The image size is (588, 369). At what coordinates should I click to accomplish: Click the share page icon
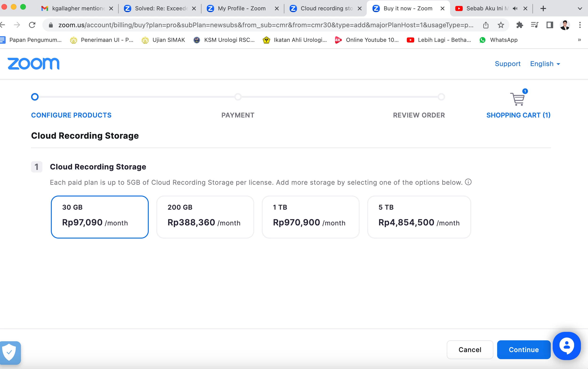click(486, 25)
